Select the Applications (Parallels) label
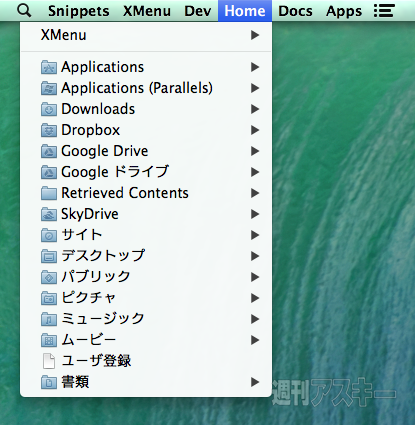Screen dimensions: 415x425 (x=137, y=88)
